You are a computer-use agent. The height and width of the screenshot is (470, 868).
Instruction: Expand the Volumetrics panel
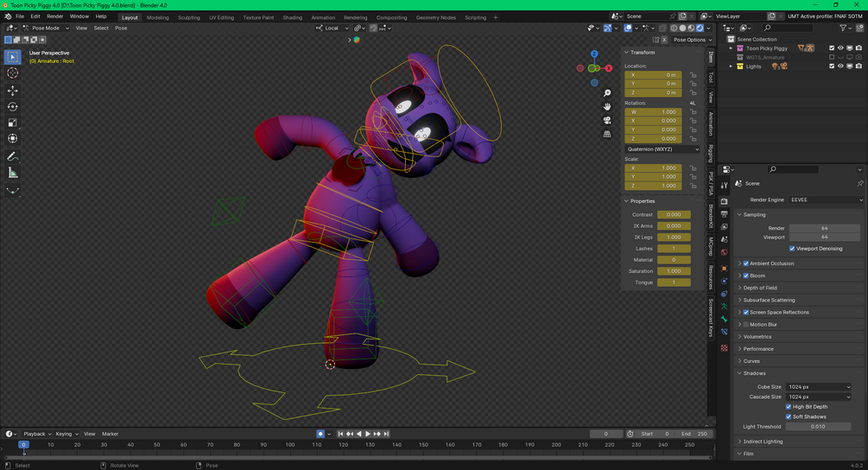coord(757,337)
